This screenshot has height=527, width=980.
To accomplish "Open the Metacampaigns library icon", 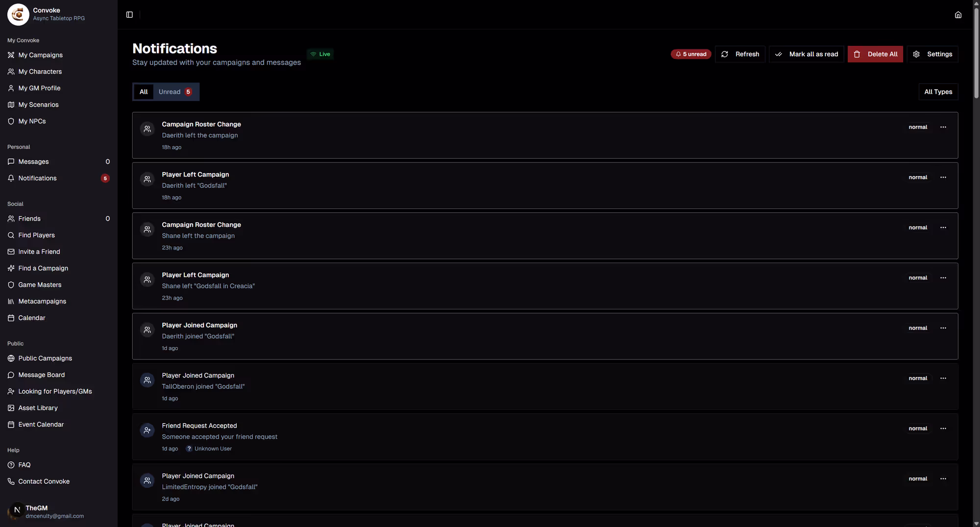I will tap(11, 301).
